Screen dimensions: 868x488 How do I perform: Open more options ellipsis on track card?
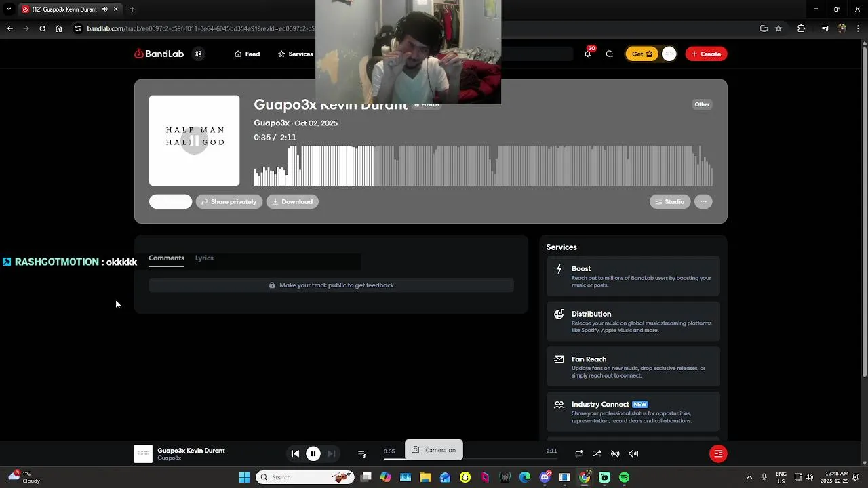point(703,201)
